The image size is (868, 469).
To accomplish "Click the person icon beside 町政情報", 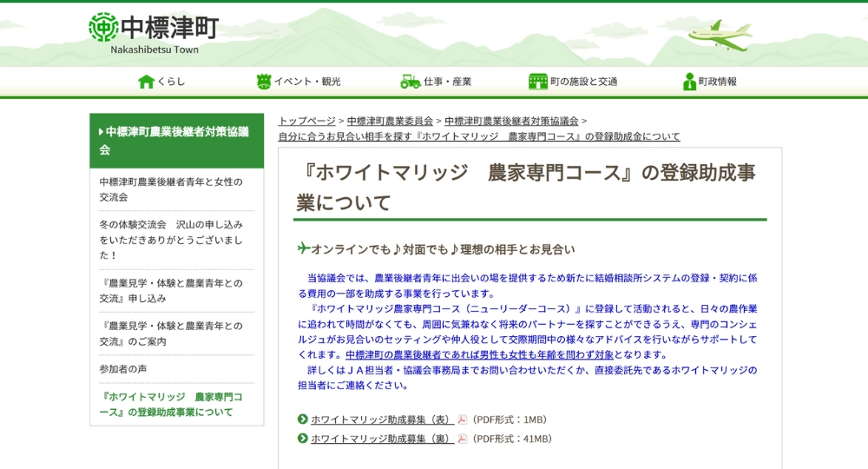I will pyautogui.click(x=689, y=82).
